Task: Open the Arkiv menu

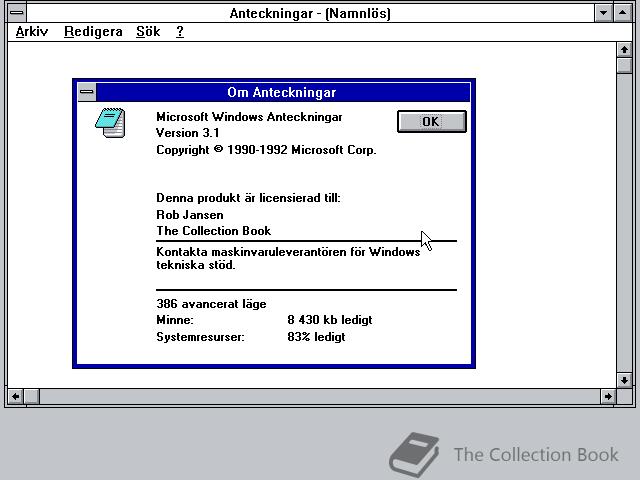Action: tap(32, 31)
